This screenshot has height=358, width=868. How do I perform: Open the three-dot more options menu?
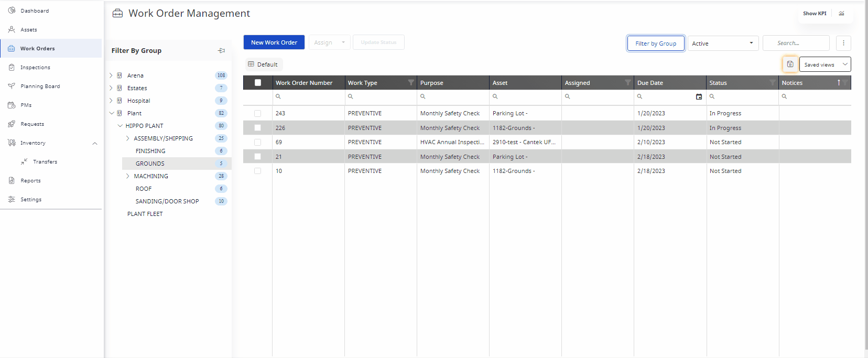pyautogui.click(x=843, y=43)
